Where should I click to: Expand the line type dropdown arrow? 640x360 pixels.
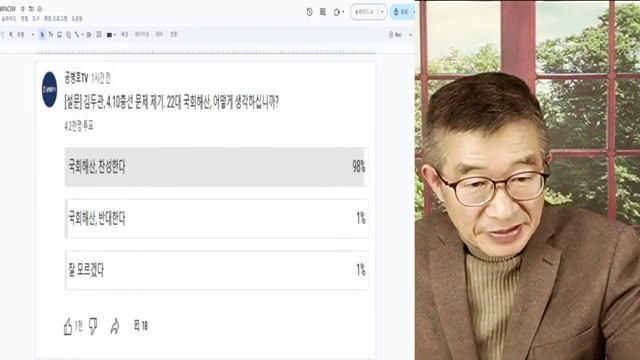click(82, 35)
